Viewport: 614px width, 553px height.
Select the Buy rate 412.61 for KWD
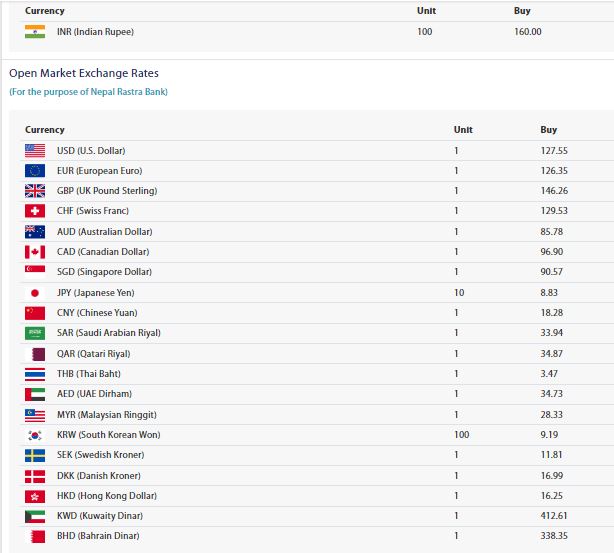pos(554,516)
